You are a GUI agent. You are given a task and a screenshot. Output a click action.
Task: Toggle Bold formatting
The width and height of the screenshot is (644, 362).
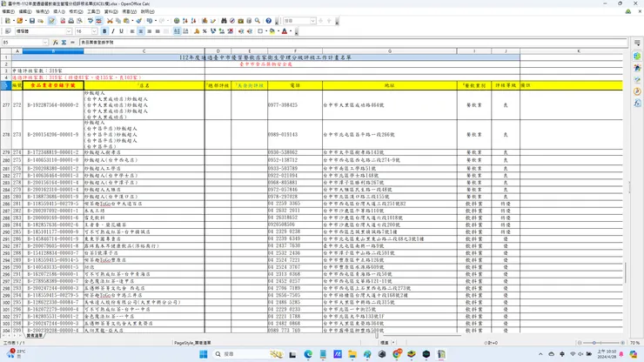tap(104, 31)
